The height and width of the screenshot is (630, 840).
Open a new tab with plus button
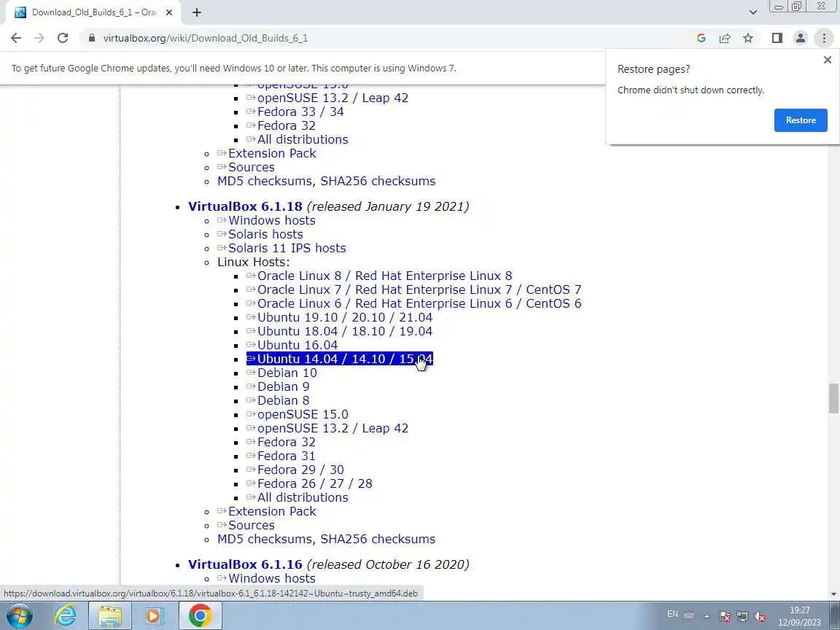tap(197, 12)
